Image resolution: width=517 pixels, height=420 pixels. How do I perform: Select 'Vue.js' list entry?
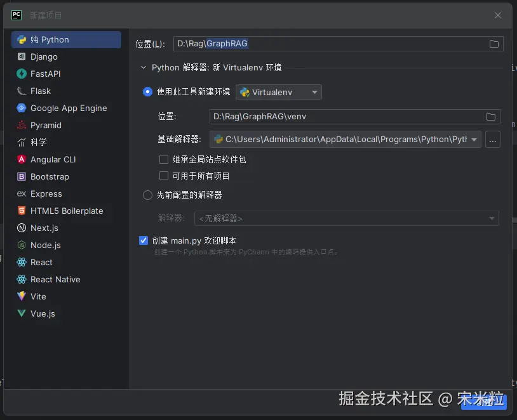click(x=43, y=313)
